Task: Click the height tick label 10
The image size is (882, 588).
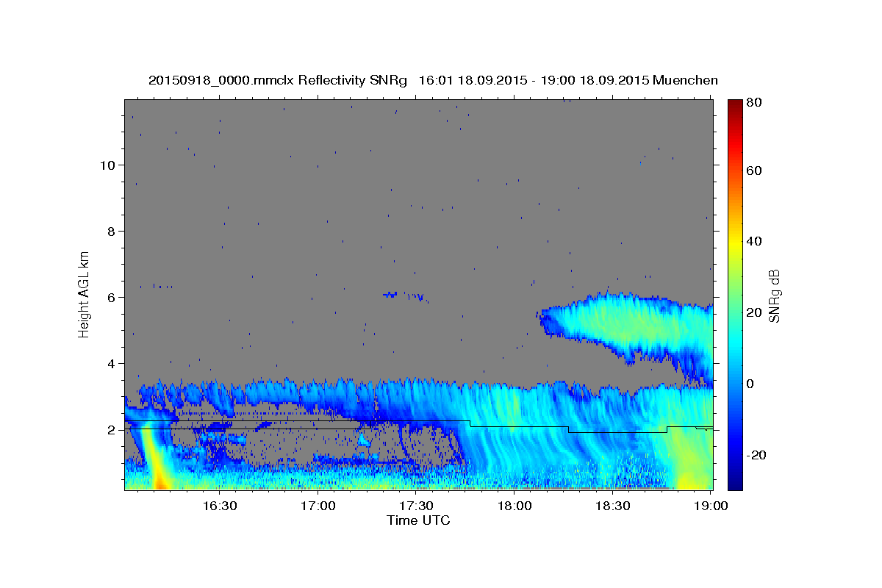Action: tap(107, 165)
